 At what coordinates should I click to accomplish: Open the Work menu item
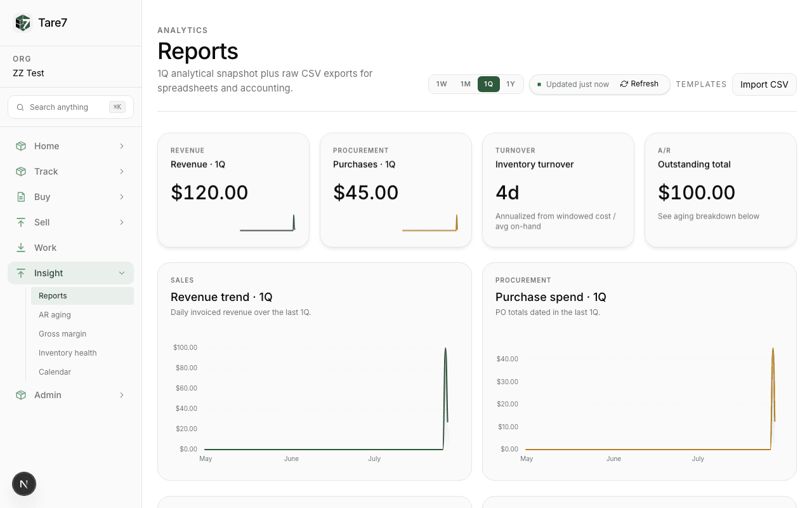[70, 248]
